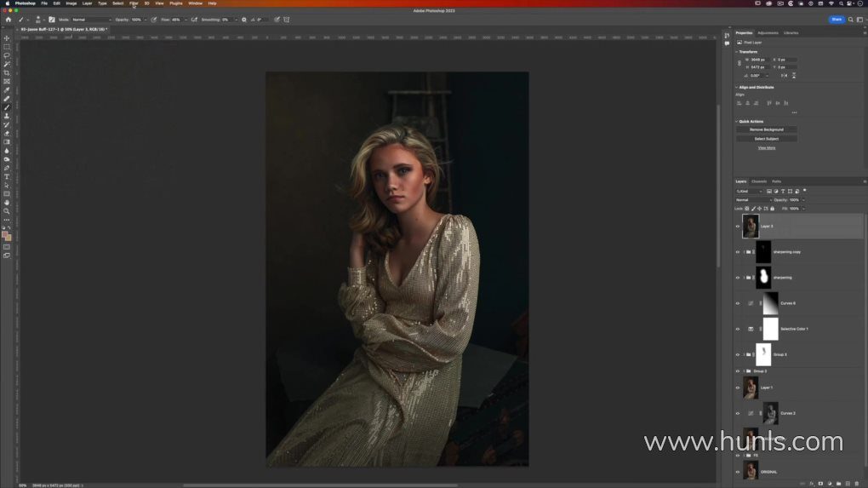The width and height of the screenshot is (868, 488).
Task: Activate the Clone Stamp tool
Action: point(7,116)
